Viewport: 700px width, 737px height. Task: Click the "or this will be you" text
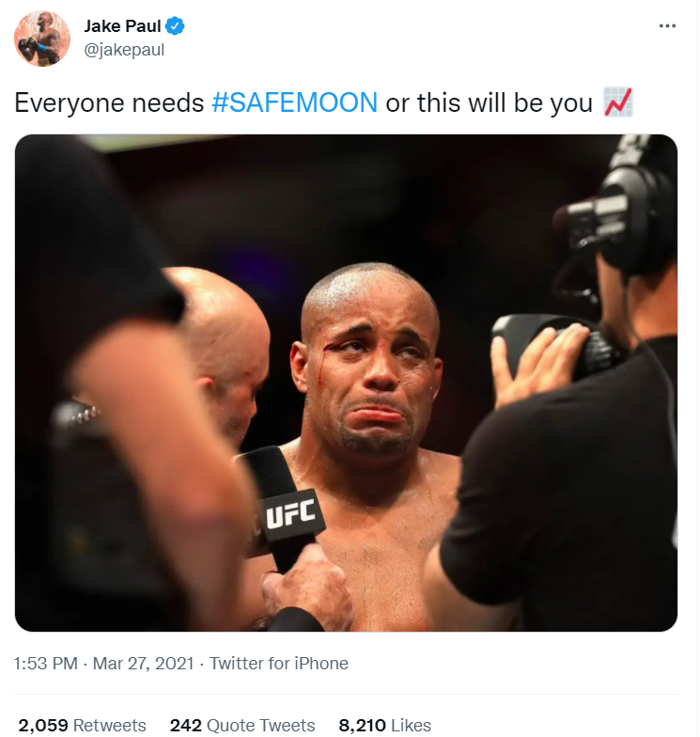[489, 103]
